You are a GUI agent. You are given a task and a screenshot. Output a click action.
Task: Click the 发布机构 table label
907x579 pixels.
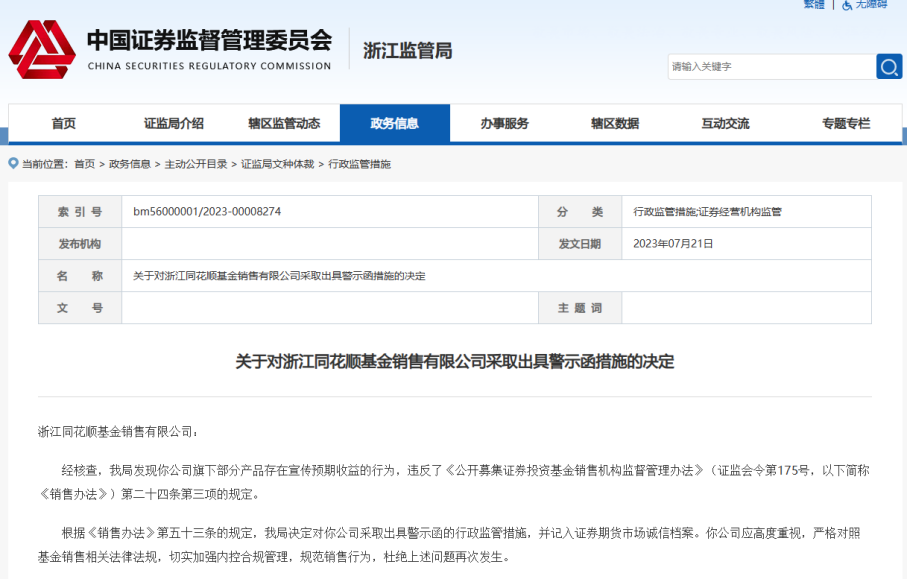[80, 244]
